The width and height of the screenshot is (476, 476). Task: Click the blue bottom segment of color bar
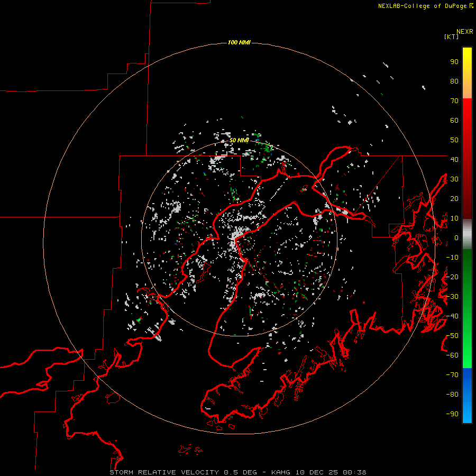tap(467, 396)
